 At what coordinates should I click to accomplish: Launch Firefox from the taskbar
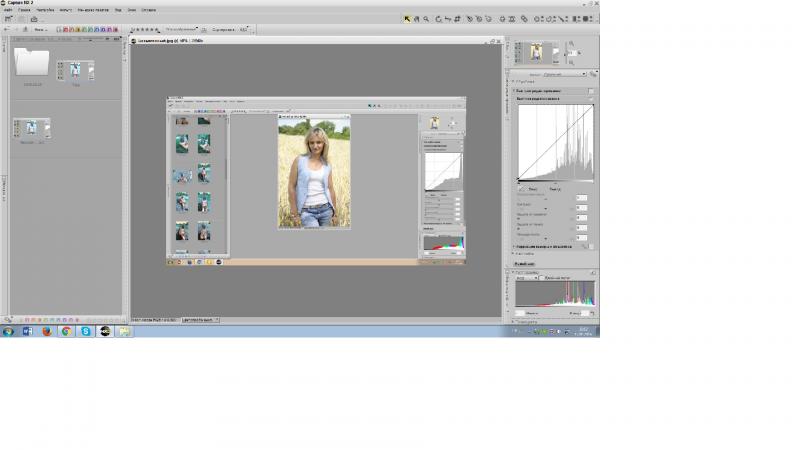coord(47,331)
